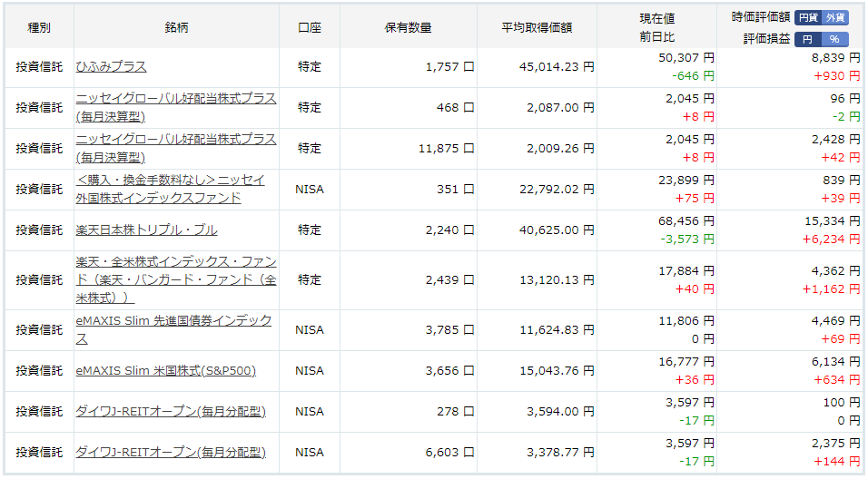Select the 351 口 quantity cell
Viewport: 868px width, 479px height.
455,190
